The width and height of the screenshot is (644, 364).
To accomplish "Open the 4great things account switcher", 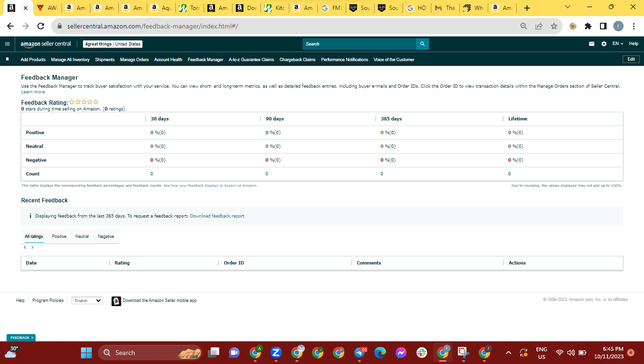I will (113, 44).
